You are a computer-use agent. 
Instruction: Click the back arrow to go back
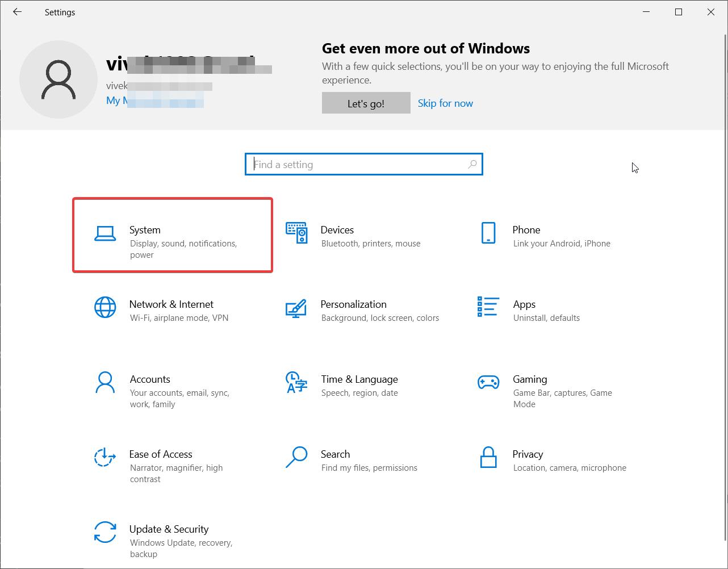pos(16,12)
